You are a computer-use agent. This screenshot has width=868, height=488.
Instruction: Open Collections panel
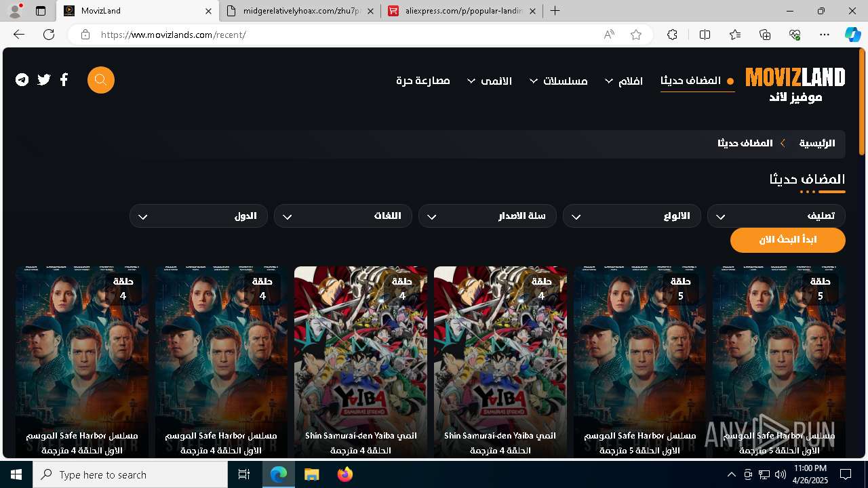(765, 35)
